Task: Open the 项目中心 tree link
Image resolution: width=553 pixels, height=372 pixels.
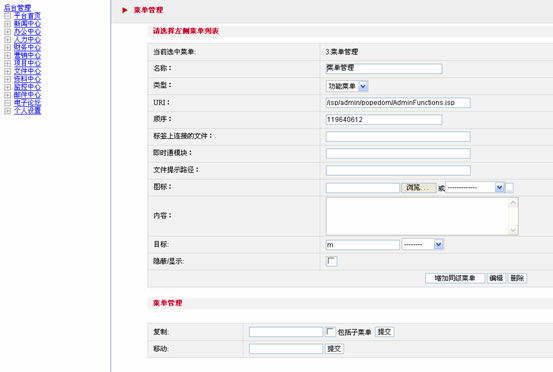Action: [27, 63]
